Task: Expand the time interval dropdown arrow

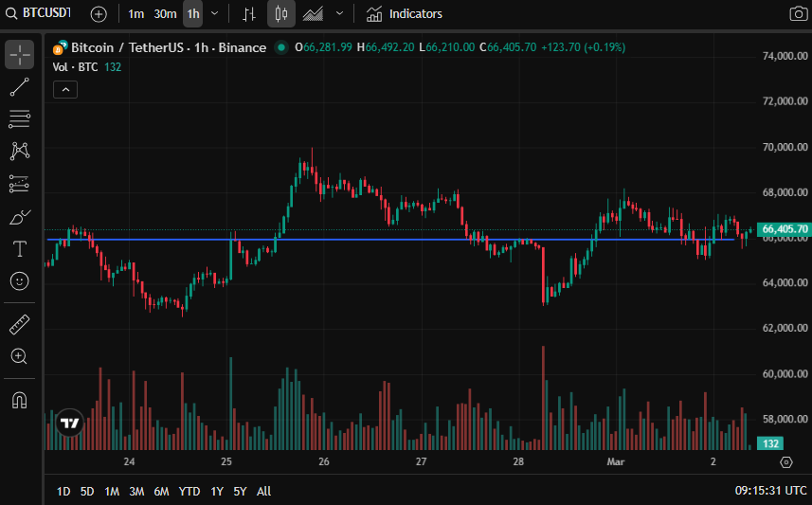Action: pyautogui.click(x=214, y=14)
